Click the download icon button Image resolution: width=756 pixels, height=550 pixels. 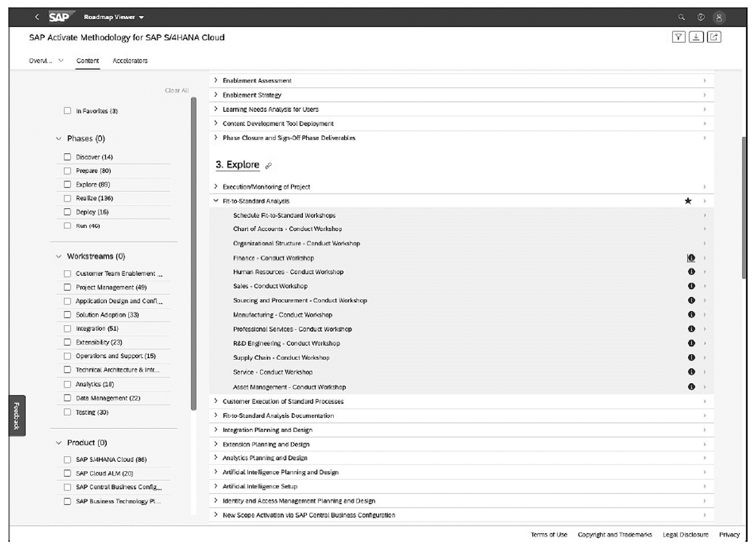point(696,37)
